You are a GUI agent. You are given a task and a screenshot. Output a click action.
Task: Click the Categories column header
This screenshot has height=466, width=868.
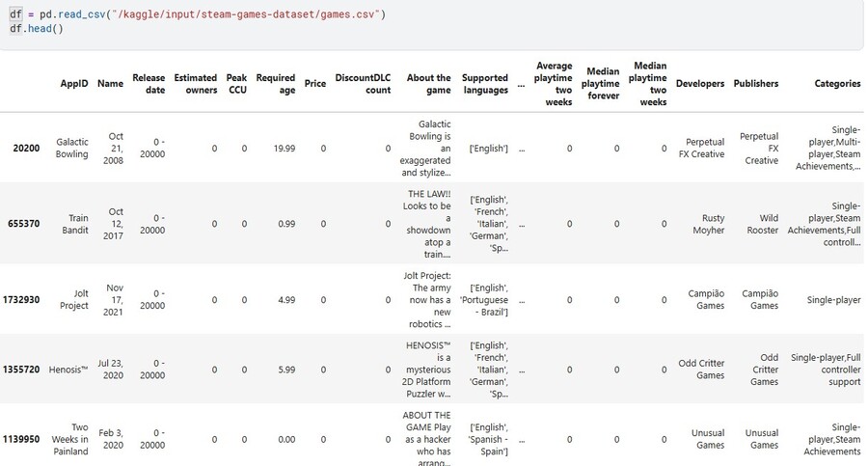(x=837, y=84)
